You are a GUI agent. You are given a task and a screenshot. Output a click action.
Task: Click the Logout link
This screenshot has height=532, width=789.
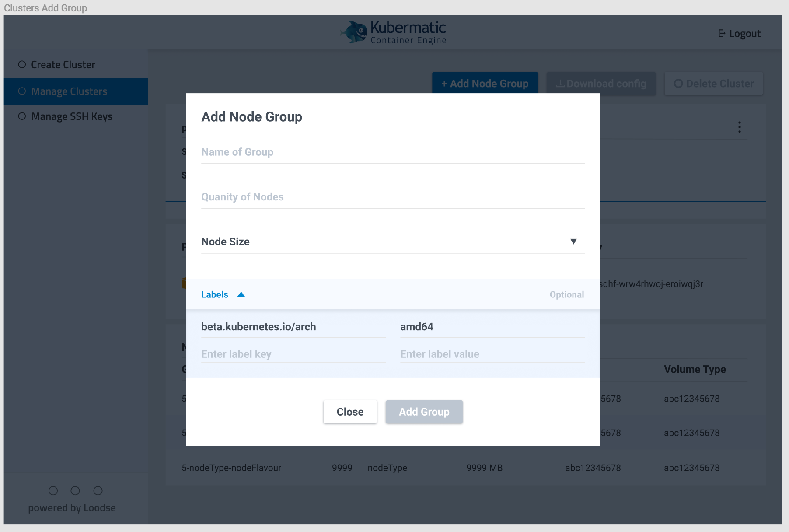click(740, 34)
